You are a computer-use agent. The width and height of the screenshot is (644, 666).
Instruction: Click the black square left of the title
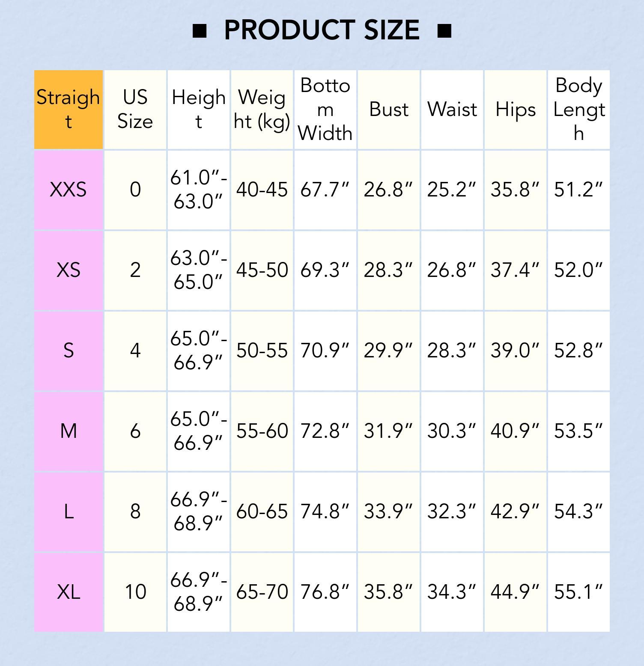click(200, 31)
